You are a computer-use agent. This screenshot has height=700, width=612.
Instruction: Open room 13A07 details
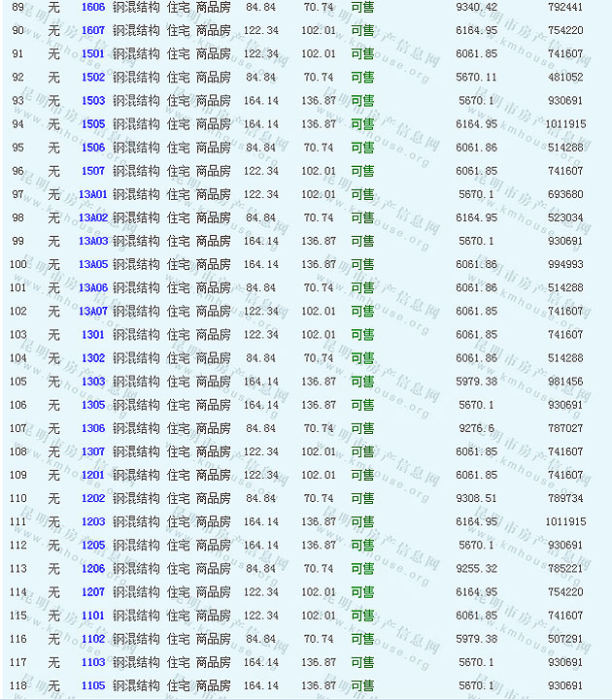[93, 311]
